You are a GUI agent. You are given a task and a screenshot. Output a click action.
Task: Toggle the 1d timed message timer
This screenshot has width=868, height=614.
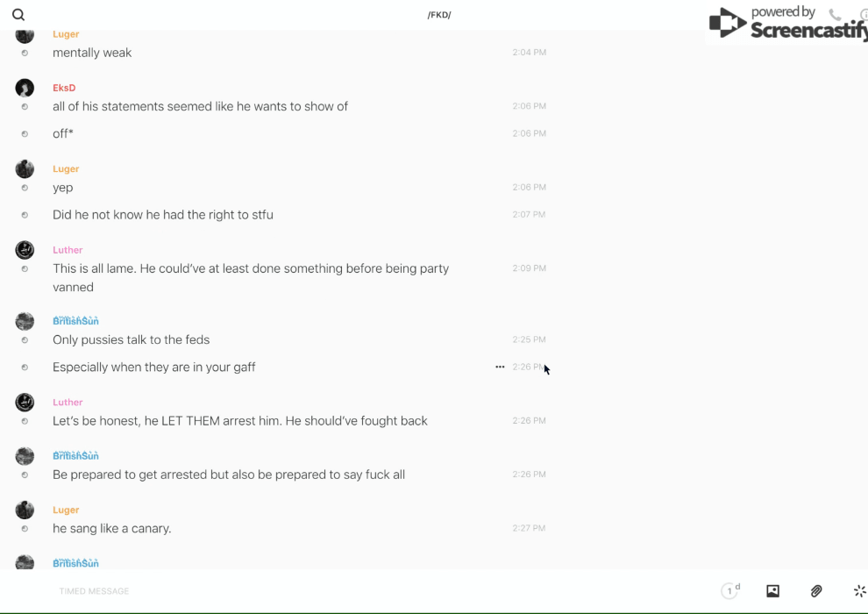(x=730, y=591)
